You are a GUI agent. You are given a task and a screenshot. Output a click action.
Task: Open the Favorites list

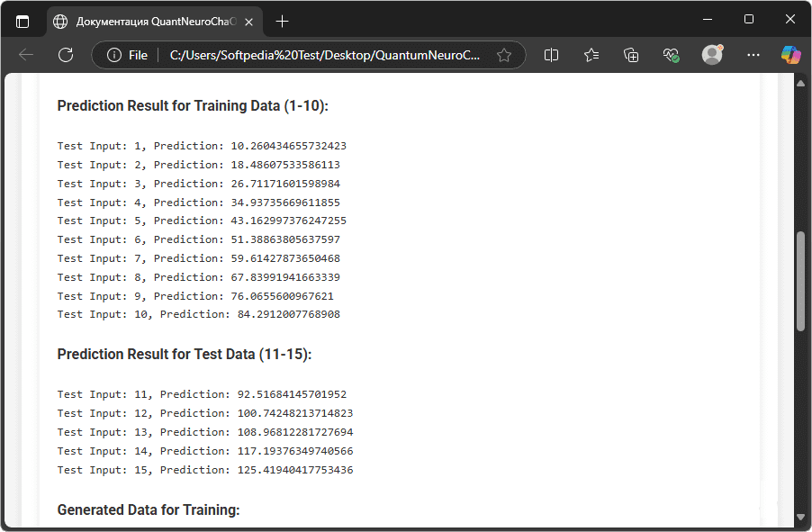click(591, 55)
